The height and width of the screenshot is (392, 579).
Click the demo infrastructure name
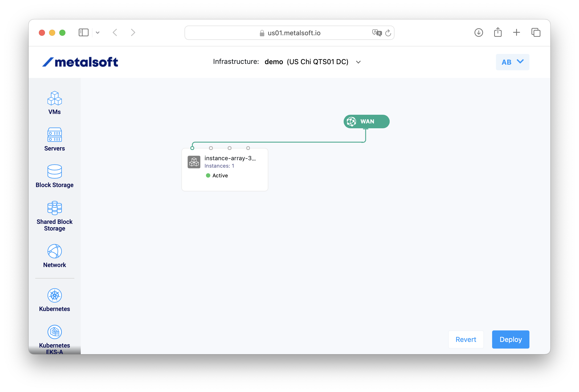click(274, 62)
